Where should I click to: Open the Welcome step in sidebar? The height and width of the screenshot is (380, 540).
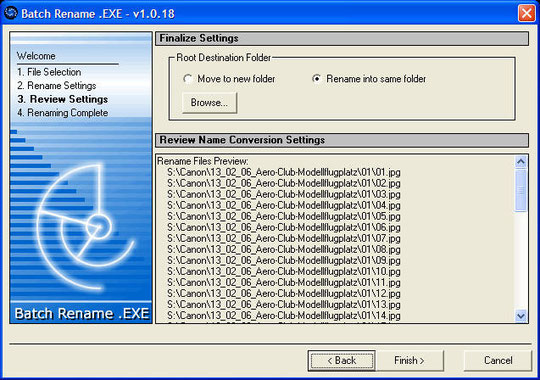click(x=36, y=56)
